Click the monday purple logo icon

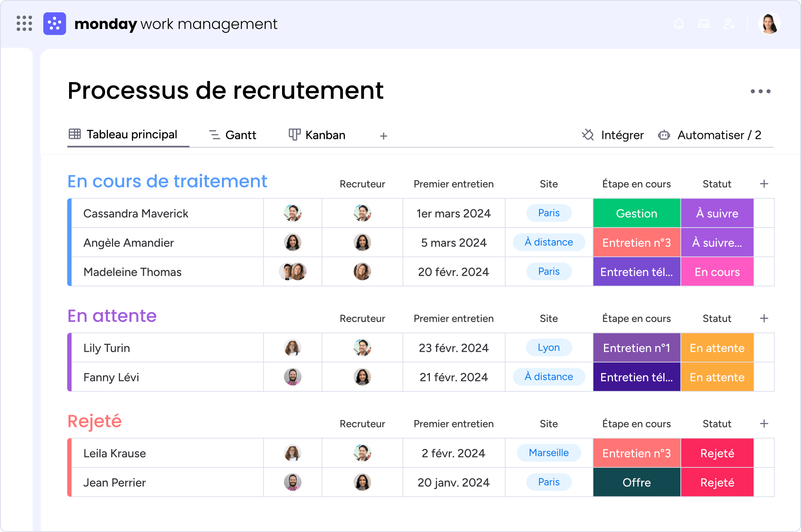coord(55,24)
